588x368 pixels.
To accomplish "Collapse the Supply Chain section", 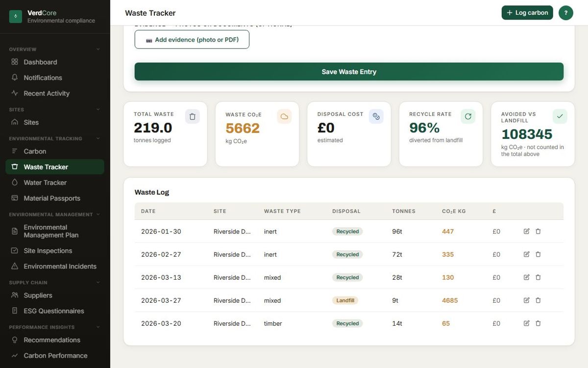I will coord(98,283).
